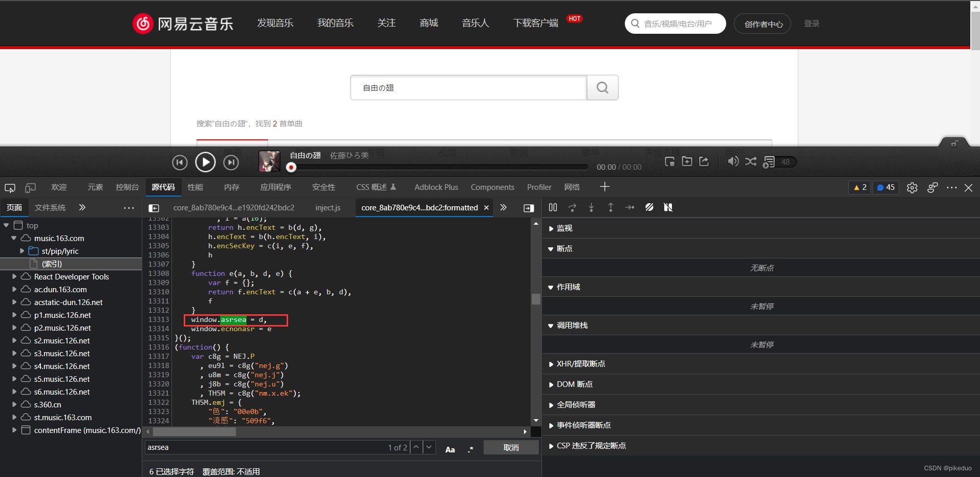Click the magnifier search button on page

click(x=602, y=88)
